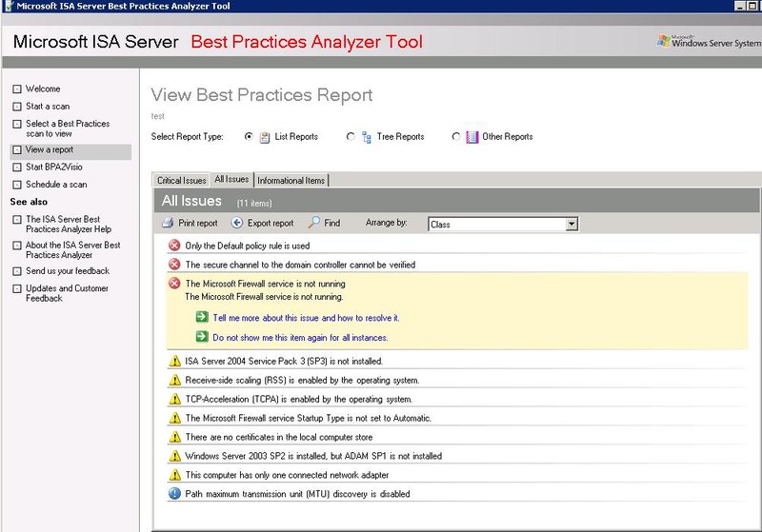Viewport: 762px width, 532px height.
Task: Click warning icon beside one network adapter issue
Action: 174,475
